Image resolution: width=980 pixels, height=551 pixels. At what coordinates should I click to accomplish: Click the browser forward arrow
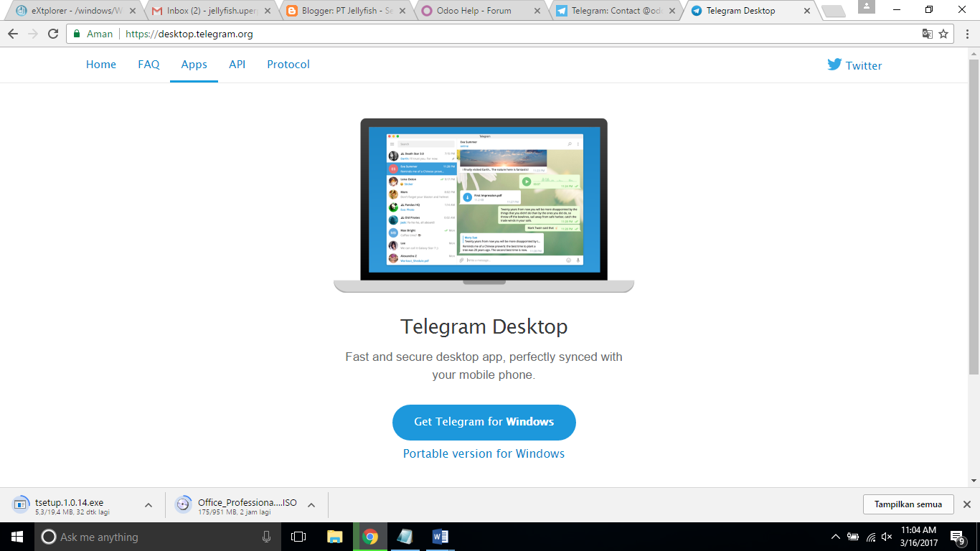coord(33,34)
